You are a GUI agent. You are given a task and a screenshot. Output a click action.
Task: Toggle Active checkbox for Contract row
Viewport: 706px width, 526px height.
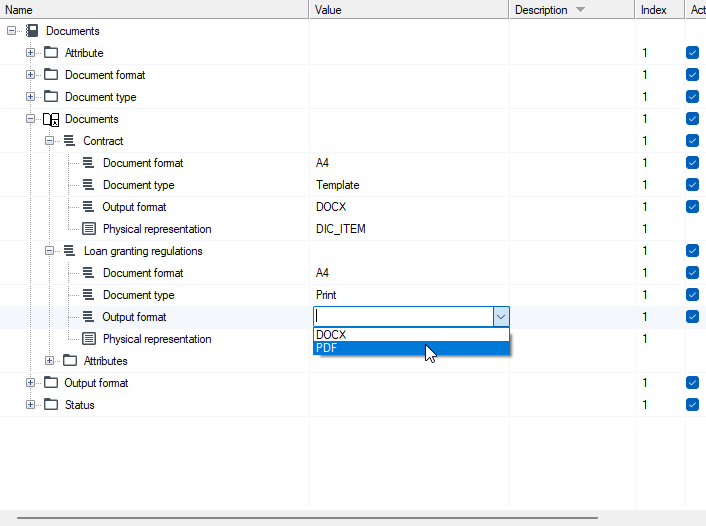click(x=692, y=141)
